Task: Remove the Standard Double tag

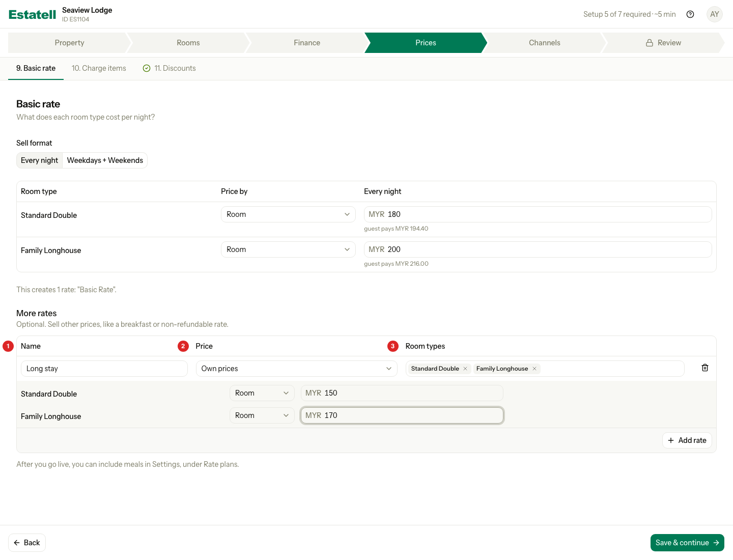Action: [x=465, y=369]
